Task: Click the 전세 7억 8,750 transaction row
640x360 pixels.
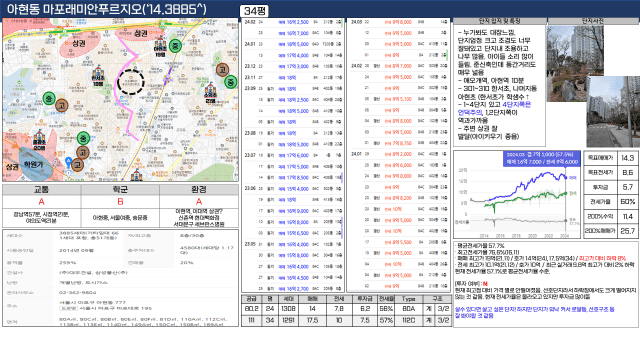Action: click(x=399, y=143)
